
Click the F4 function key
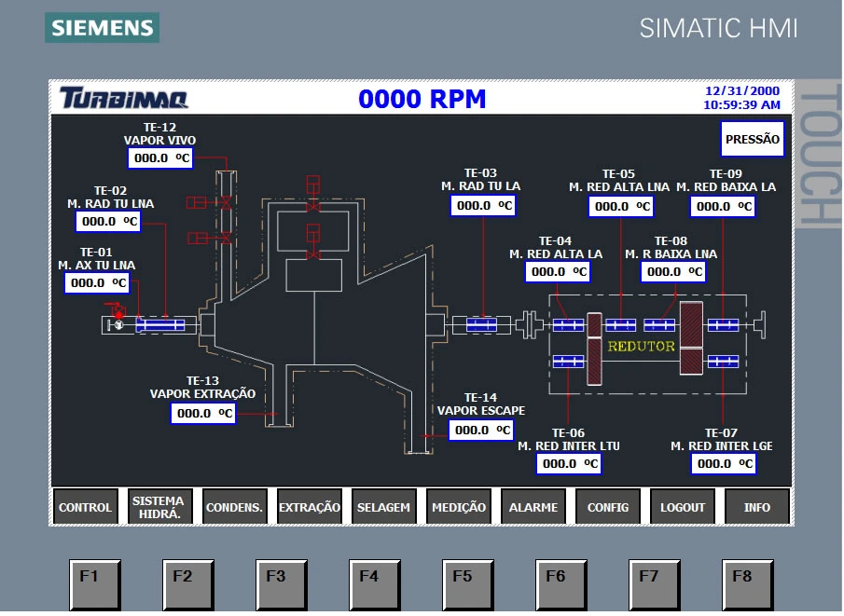pyautogui.click(x=375, y=584)
